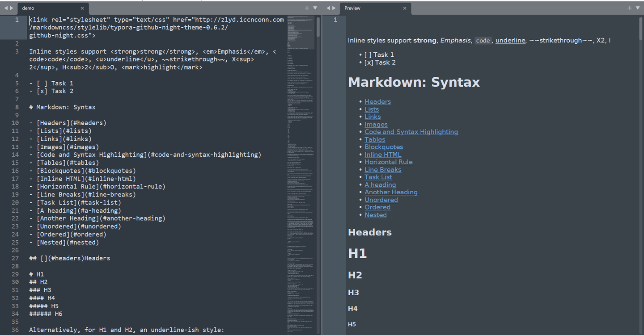This screenshot has height=335, width=644.
Task: Add a new tab in the Preview pane
Action: 629,8
